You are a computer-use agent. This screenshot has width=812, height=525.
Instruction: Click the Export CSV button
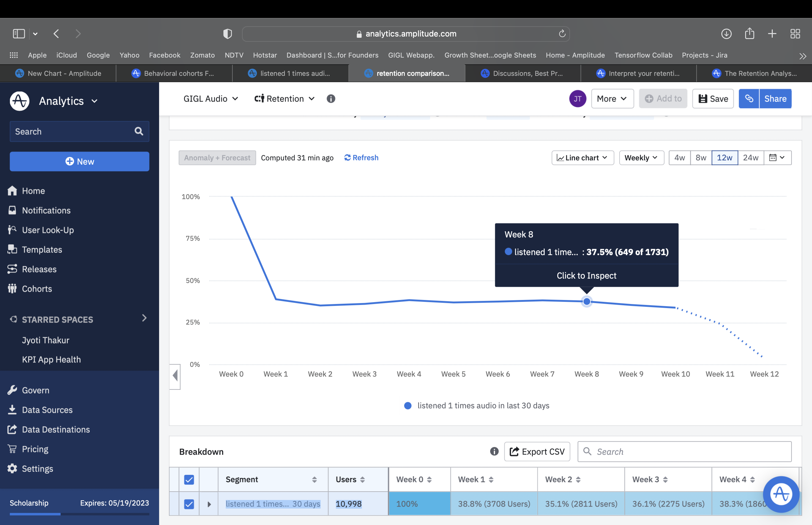coord(537,451)
